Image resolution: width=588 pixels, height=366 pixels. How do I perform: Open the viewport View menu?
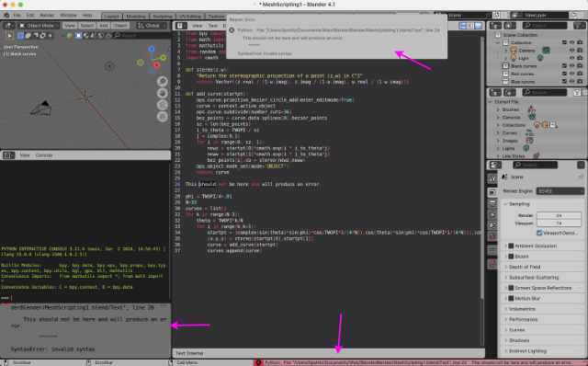[x=70, y=26]
